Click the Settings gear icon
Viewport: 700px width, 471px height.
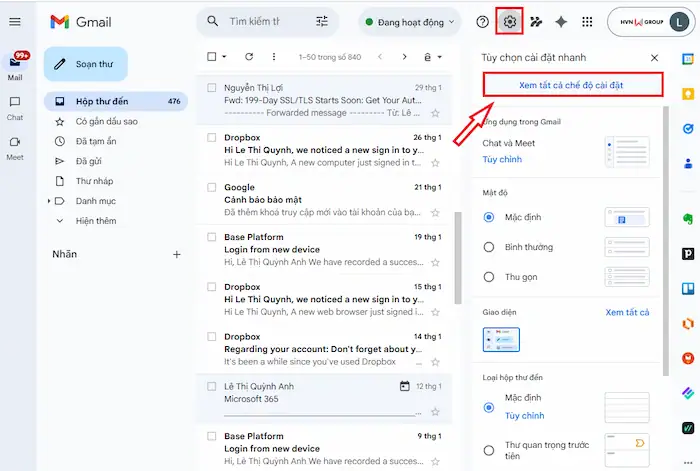pyautogui.click(x=511, y=21)
